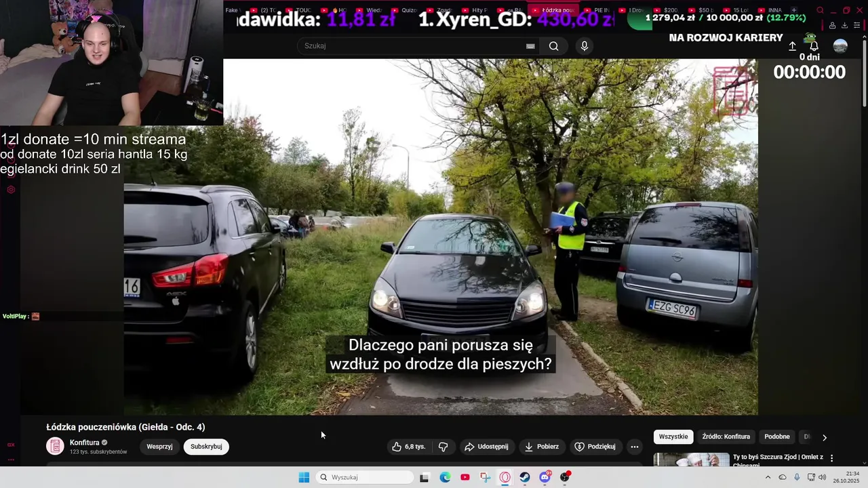
Task: Open Konfitura channel avatar
Action: point(55,446)
